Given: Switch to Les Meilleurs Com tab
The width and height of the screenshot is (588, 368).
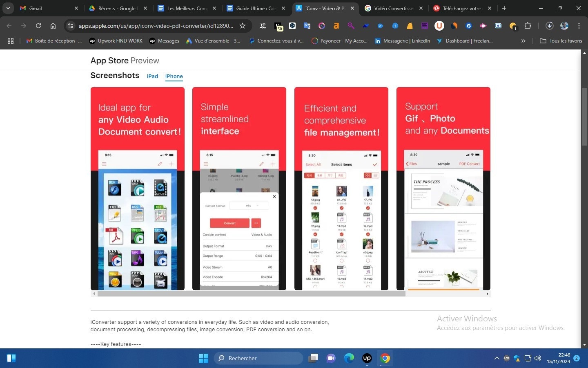Looking at the screenshot, I should coord(187,8).
